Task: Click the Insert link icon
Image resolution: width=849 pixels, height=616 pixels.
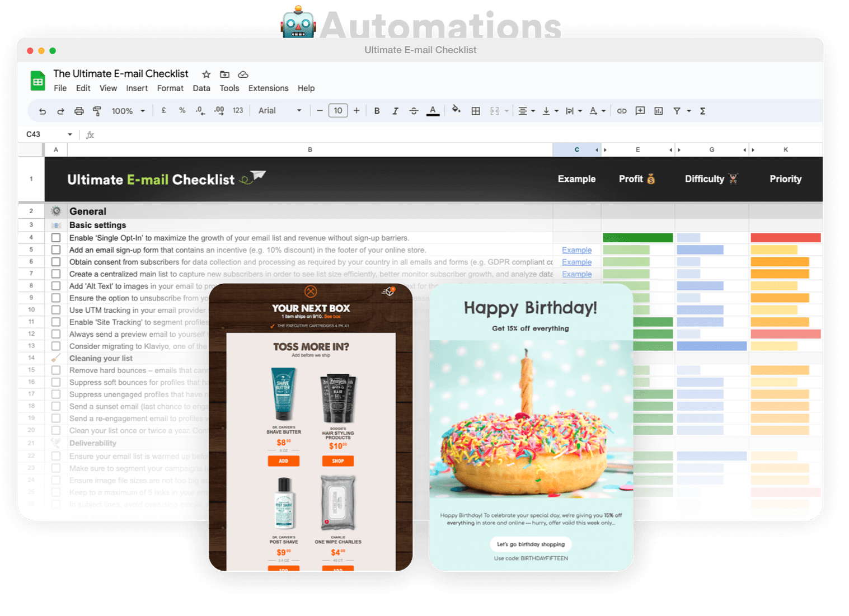Action: coord(622,111)
